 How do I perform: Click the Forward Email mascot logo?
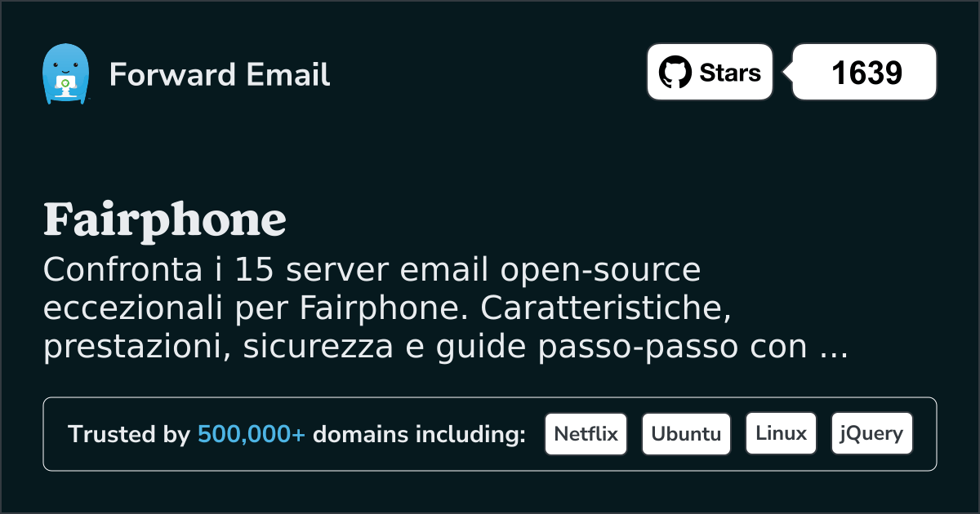(x=65, y=74)
